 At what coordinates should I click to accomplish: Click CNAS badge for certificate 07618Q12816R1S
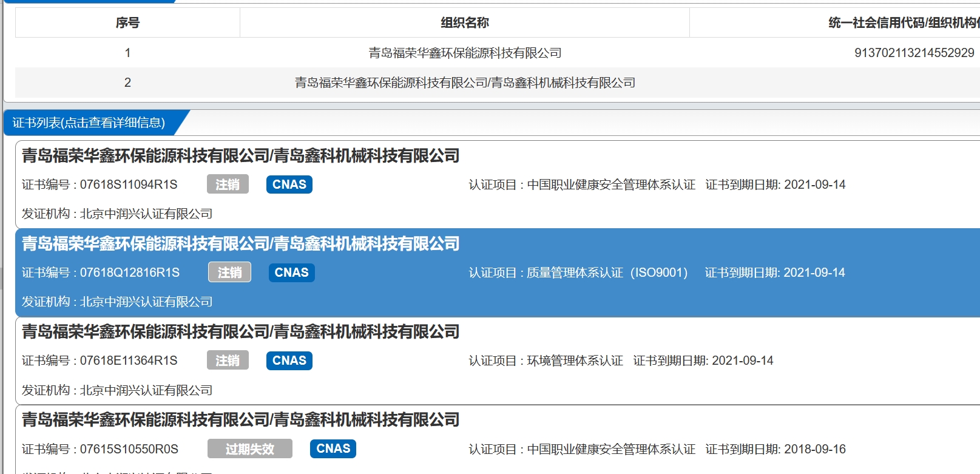coord(292,273)
